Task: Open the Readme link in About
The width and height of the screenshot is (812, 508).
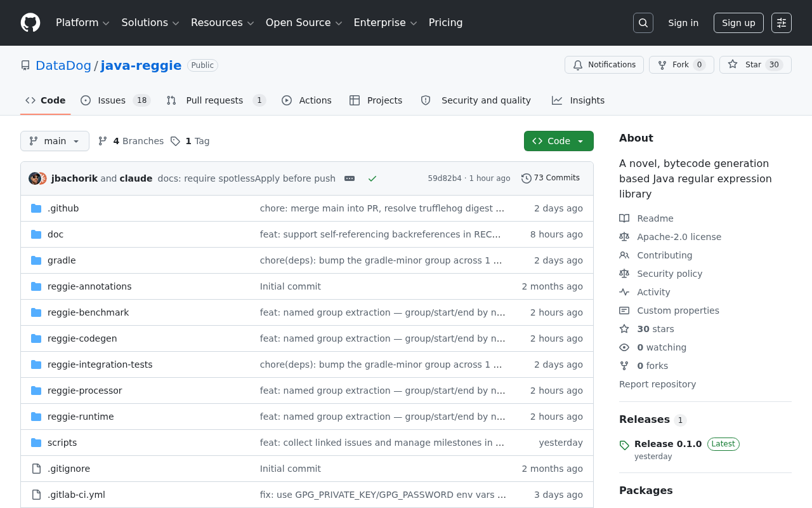Action: coord(646,218)
